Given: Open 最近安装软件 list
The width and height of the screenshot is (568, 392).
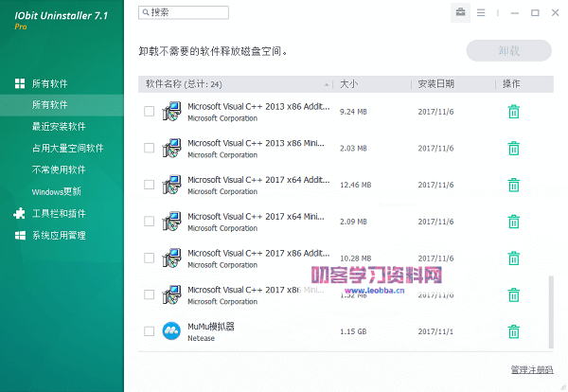Looking at the screenshot, I should coord(59,127).
